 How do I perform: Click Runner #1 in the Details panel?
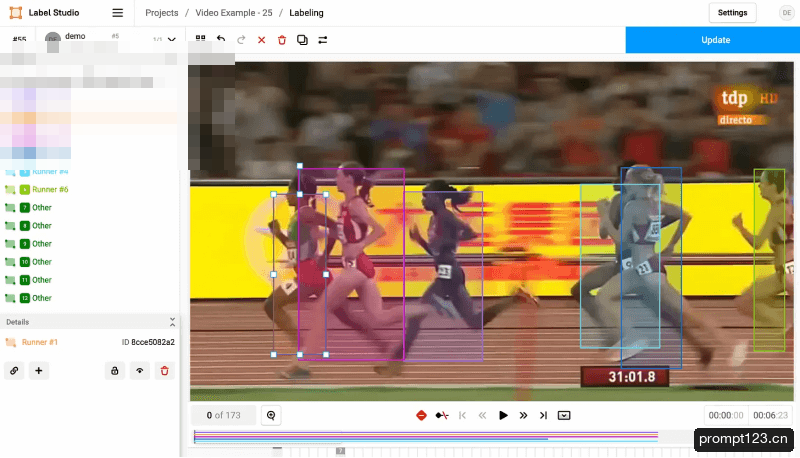40,342
